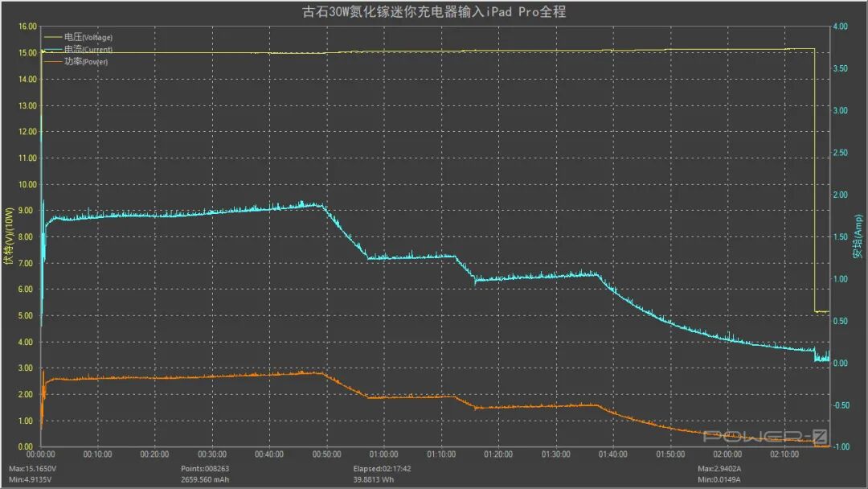Click the 01:10:00 time axis label
Image resolution: width=868 pixels, height=489 pixels.
pyautogui.click(x=441, y=454)
